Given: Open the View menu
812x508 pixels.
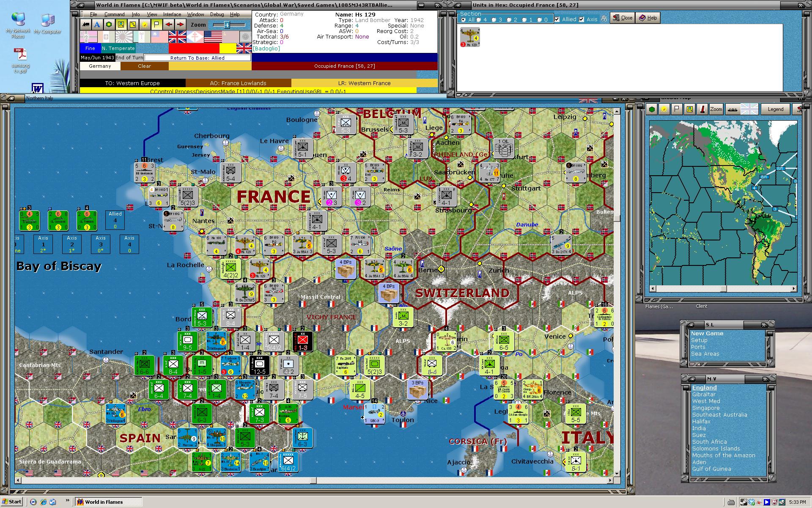Looking at the screenshot, I should [152, 14].
